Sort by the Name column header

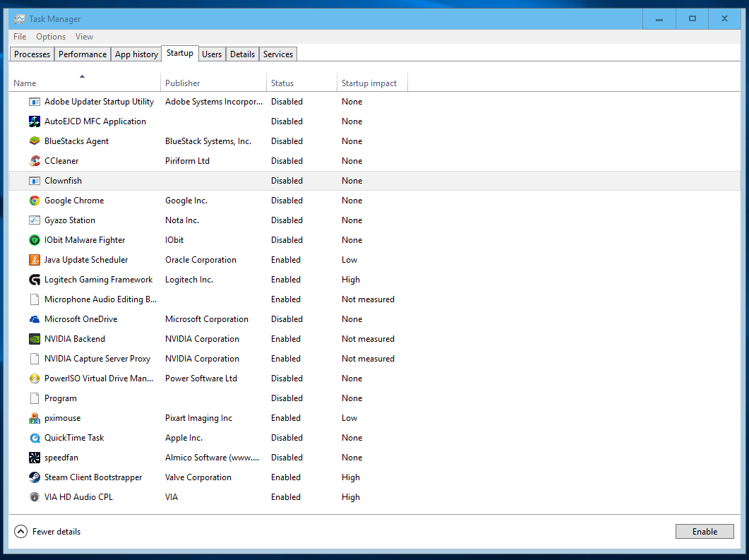coord(85,83)
